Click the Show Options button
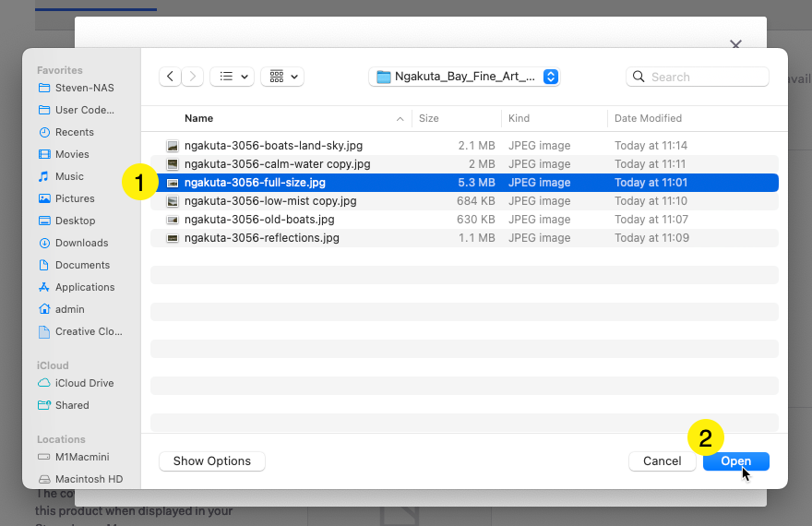The image size is (812, 526). (212, 461)
